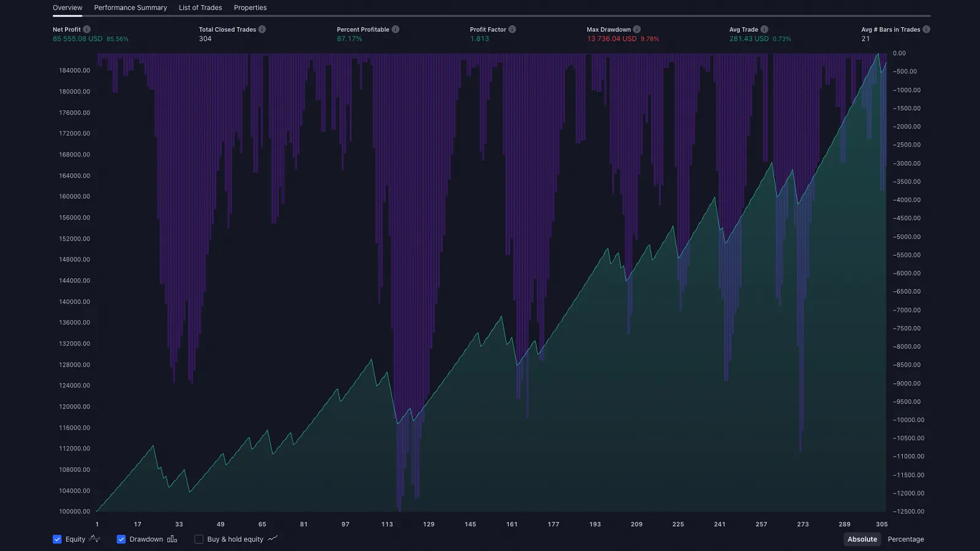Click the Absolute display mode button

(x=862, y=539)
